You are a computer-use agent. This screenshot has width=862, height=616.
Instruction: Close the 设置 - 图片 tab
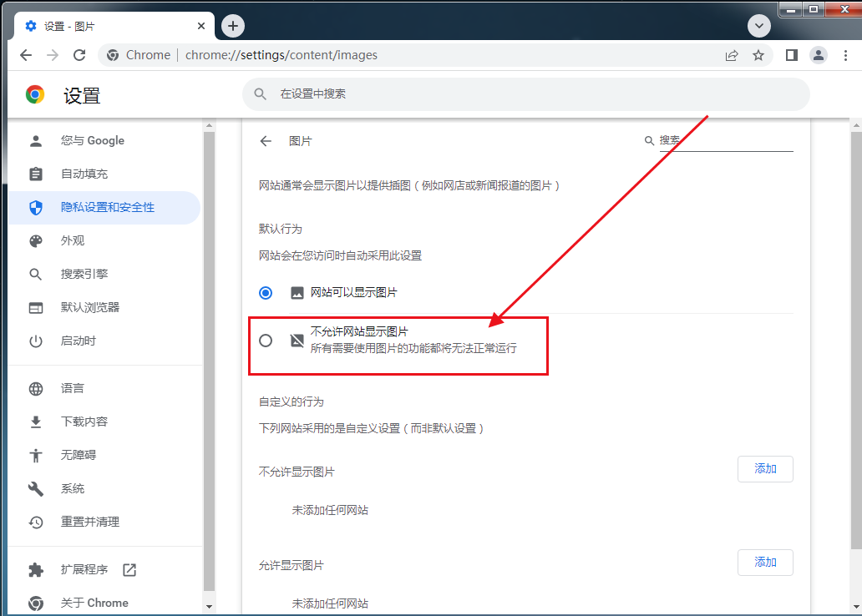[x=201, y=26]
